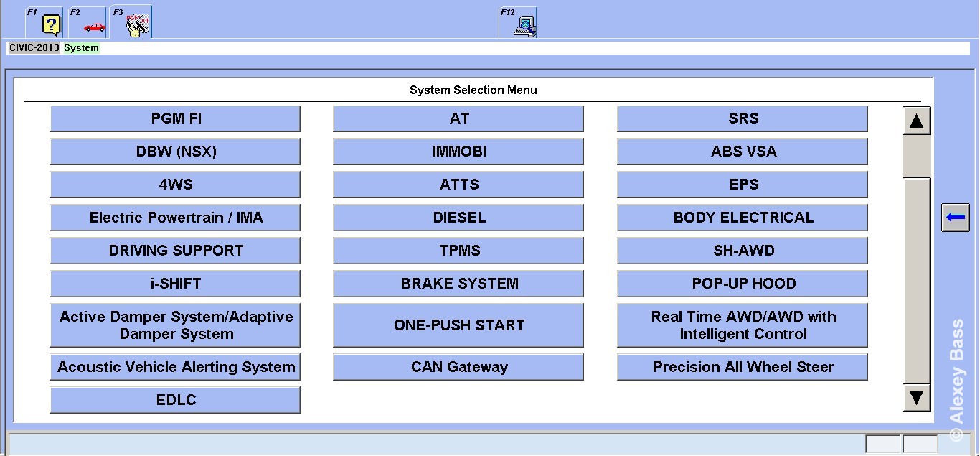Screen dimensions: 980x456
Task: Select CAN Gateway
Action: click(458, 367)
